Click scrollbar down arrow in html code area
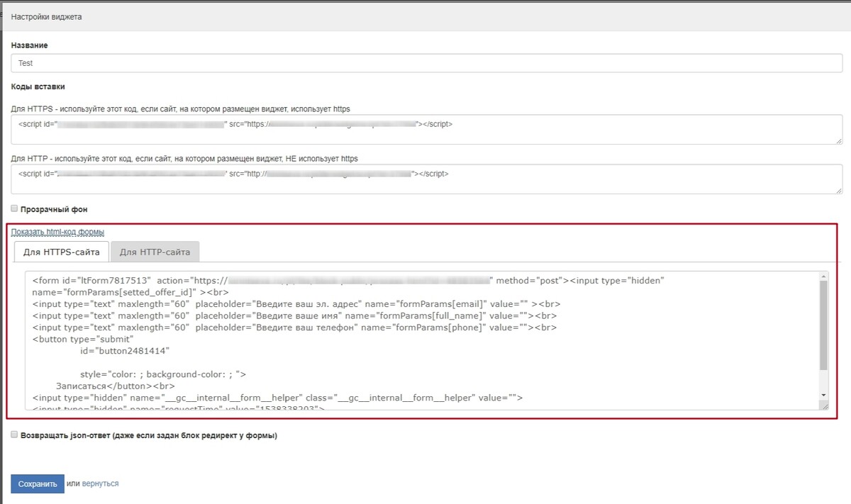Screen dimensions: 851x504 tap(823, 394)
